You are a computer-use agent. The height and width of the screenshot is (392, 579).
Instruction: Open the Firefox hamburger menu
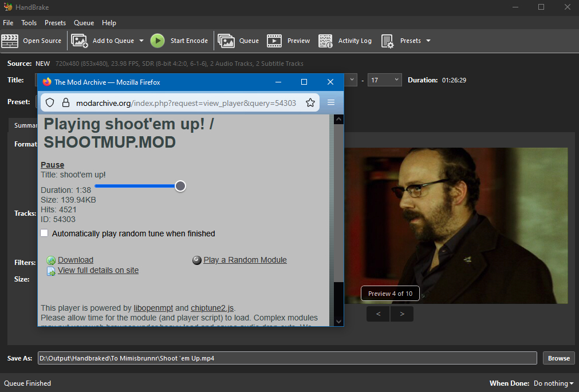330,102
